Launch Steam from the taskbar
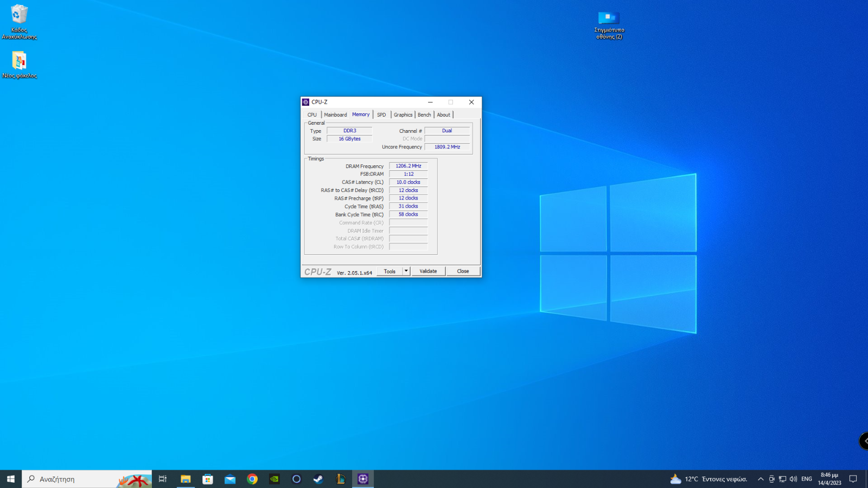The image size is (868, 488). click(x=318, y=479)
